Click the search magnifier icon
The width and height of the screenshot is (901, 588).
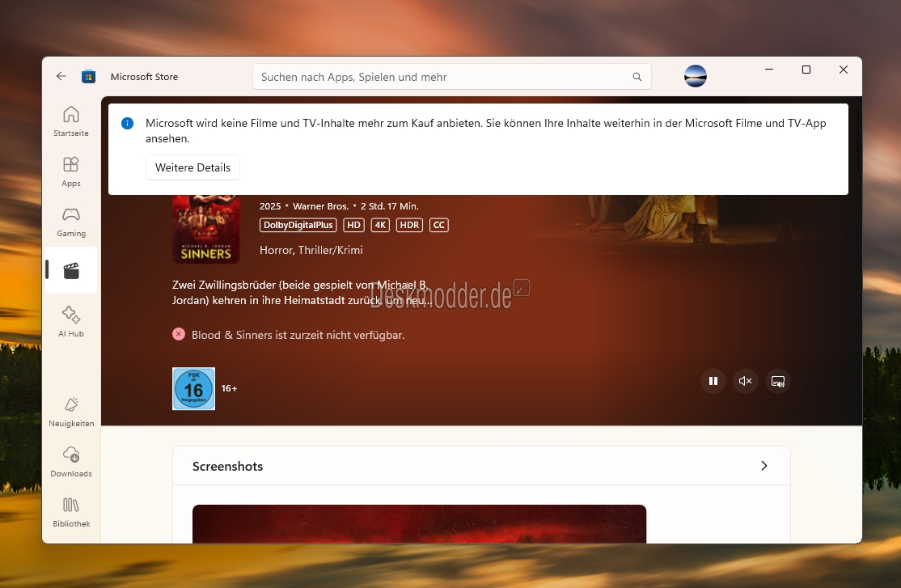[x=637, y=77]
